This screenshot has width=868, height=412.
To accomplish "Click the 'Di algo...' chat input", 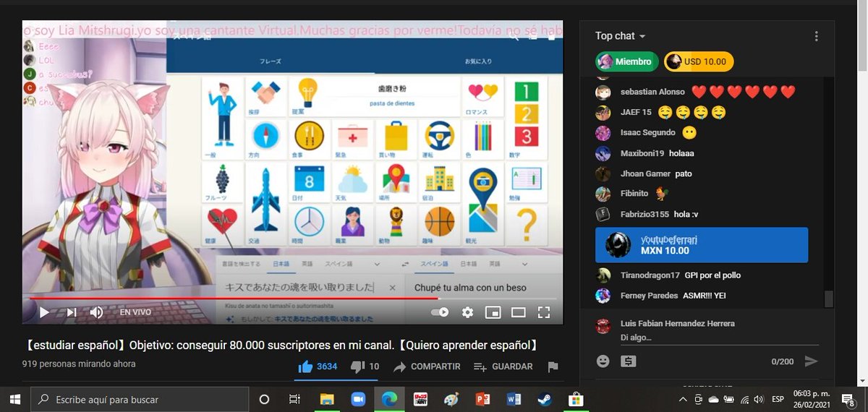I will pos(720,337).
